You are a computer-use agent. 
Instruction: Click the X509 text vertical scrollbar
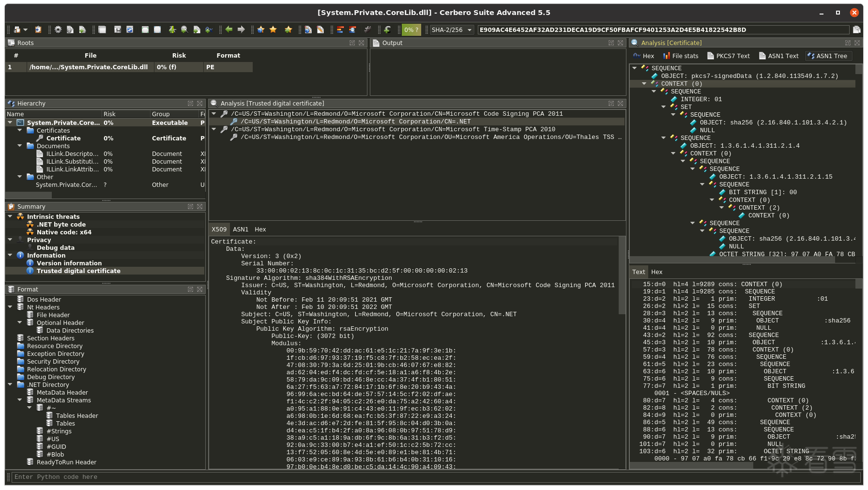(x=622, y=276)
